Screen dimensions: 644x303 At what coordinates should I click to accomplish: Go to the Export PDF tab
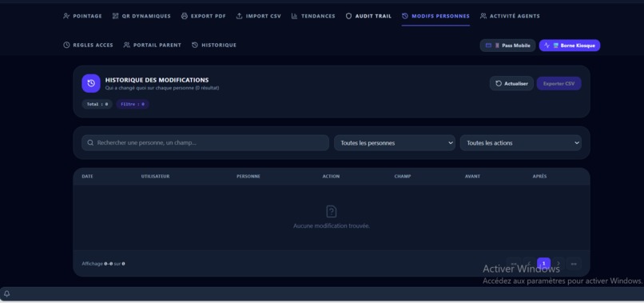click(203, 16)
